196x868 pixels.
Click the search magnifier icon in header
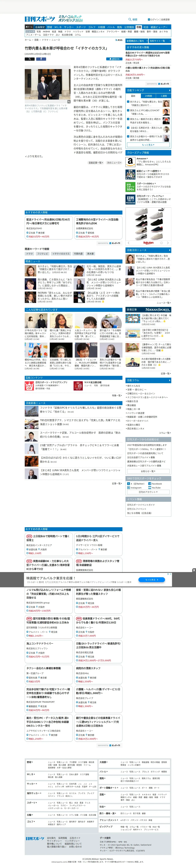(x=130, y=20)
